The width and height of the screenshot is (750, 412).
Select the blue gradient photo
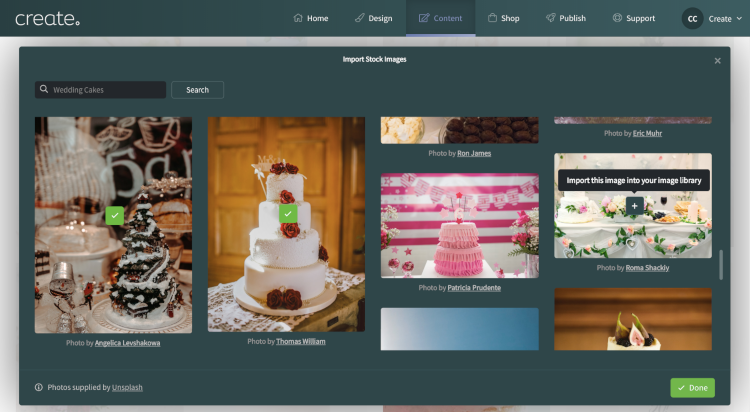click(460, 329)
